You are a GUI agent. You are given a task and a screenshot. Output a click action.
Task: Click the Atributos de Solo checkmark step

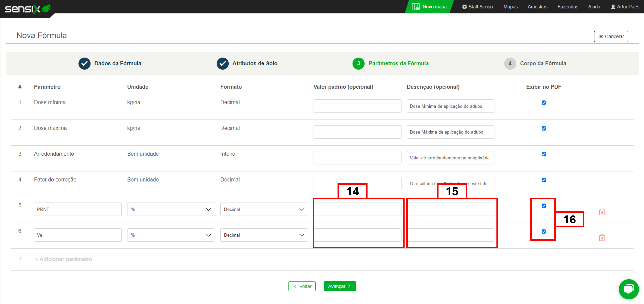(222, 63)
